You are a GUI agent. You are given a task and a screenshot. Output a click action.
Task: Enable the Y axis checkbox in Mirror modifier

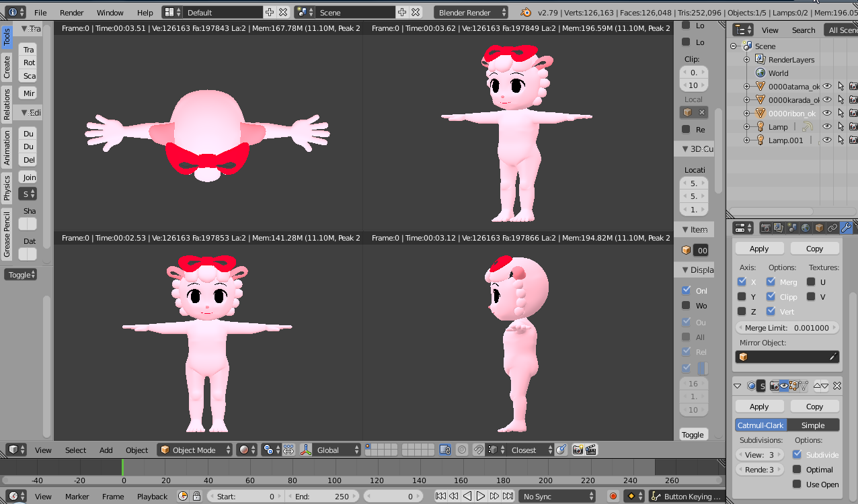pyautogui.click(x=742, y=296)
